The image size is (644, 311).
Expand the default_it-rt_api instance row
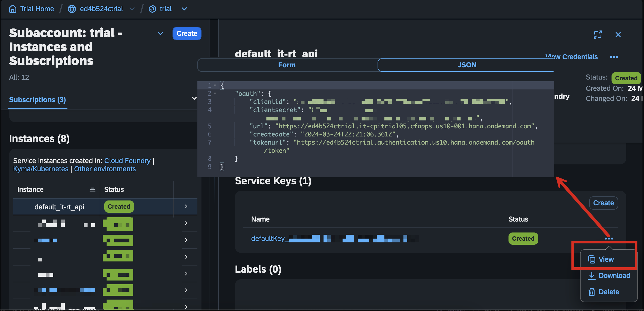pos(185,207)
